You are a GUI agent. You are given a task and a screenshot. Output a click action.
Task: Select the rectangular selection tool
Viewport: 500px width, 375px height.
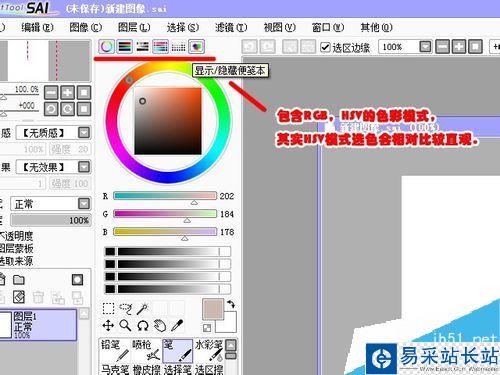point(108,309)
